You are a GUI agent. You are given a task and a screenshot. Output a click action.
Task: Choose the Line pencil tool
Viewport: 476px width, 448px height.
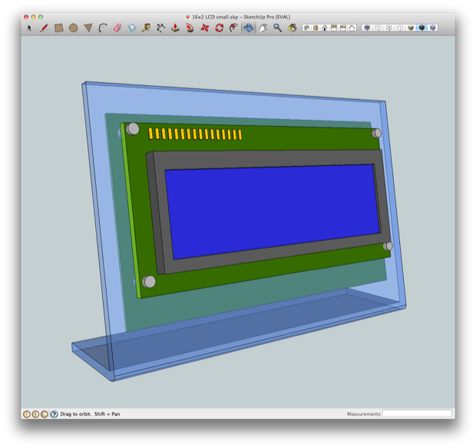[x=44, y=28]
